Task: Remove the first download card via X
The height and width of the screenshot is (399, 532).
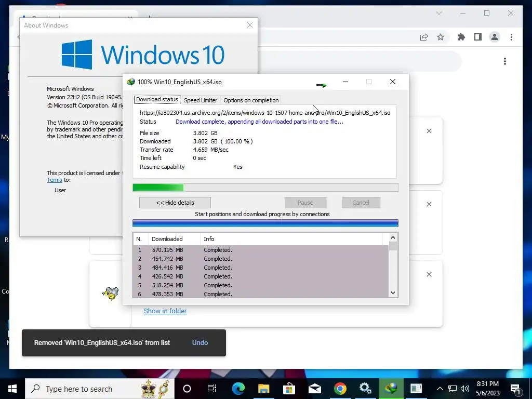Action: coord(429,131)
